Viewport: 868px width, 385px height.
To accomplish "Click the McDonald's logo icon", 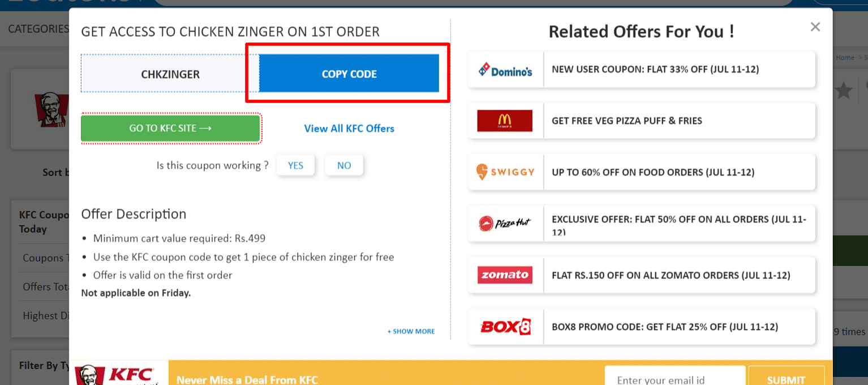I will point(505,121).
